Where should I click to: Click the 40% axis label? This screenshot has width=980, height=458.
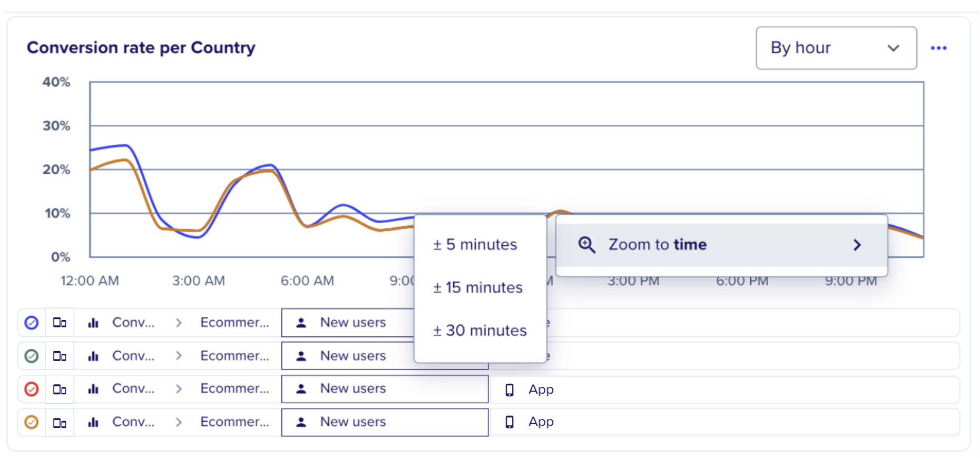point(56,82)
